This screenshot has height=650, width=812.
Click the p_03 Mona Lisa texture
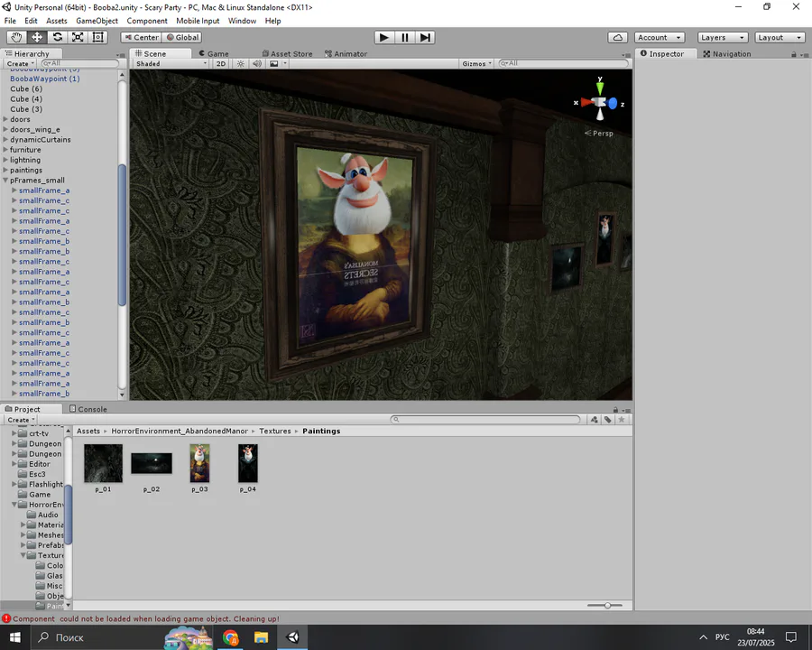[199, 463]
